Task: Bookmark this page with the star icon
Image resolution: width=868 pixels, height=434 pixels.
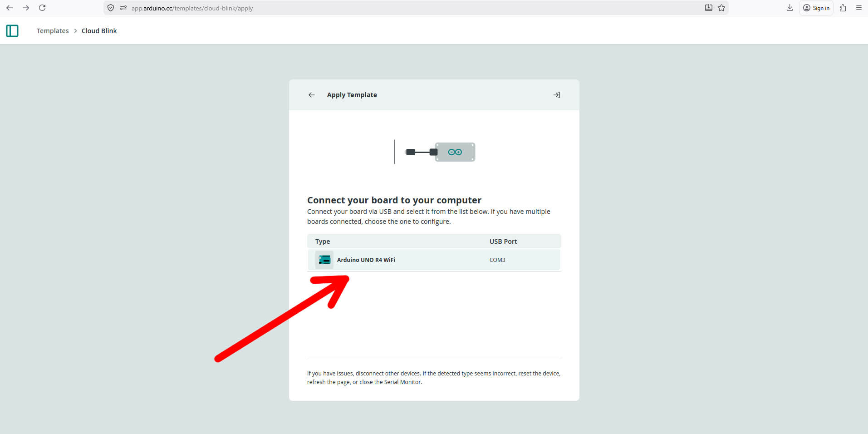Action: click(x=721, y=8)
